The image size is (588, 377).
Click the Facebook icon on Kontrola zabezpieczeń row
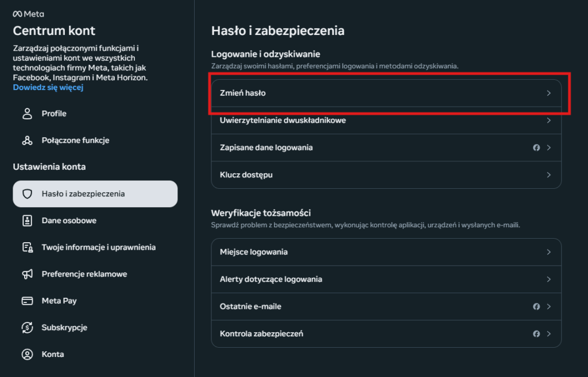[x=536, y=333]
